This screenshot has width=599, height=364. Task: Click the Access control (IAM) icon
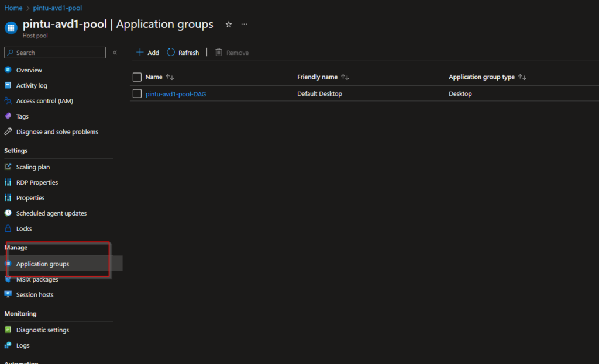pos(8,100)
